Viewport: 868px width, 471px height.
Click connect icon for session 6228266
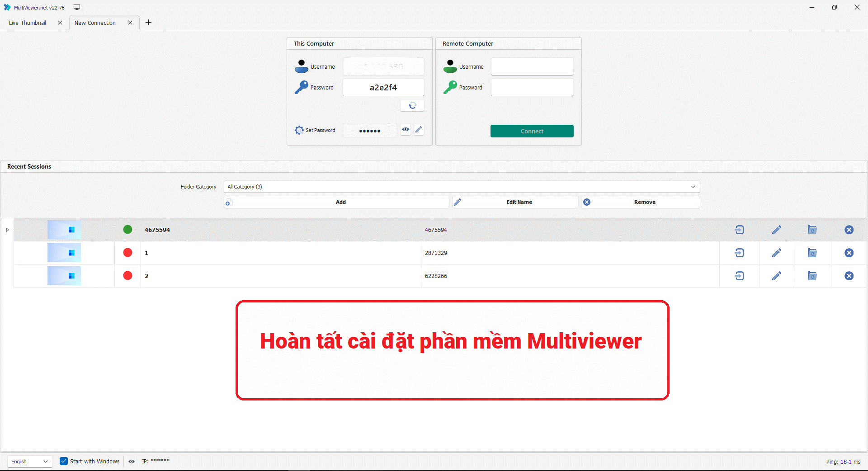[x=739, y=276]
